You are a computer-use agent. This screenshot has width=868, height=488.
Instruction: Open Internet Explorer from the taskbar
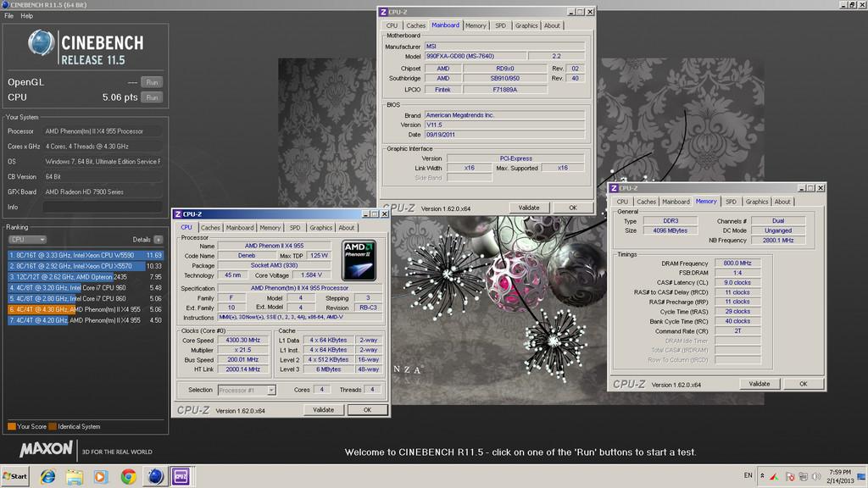tap(48, 476)
